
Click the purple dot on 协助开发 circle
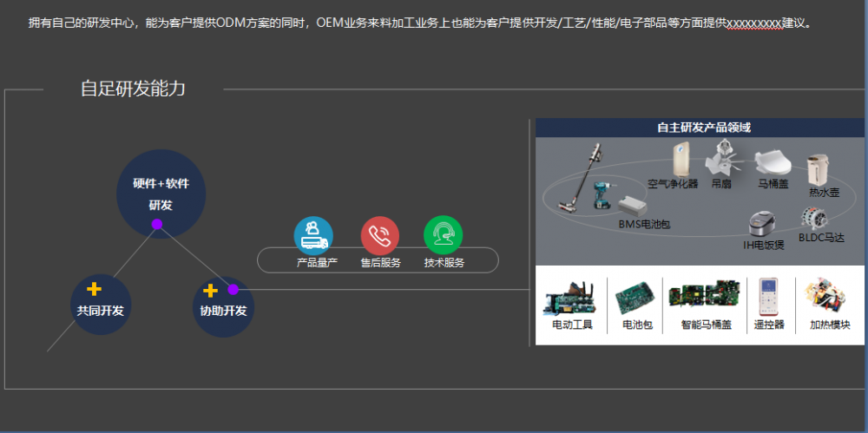[233, 289]
